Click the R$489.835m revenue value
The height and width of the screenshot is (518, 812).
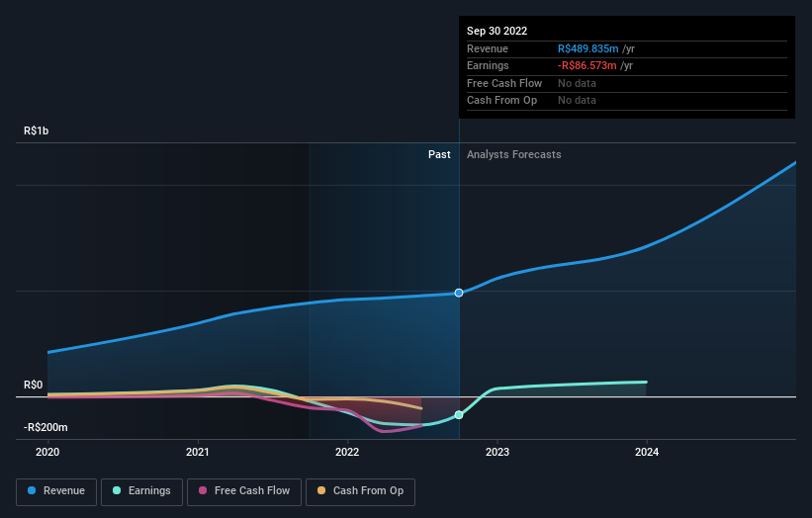(x=587, y=48)
